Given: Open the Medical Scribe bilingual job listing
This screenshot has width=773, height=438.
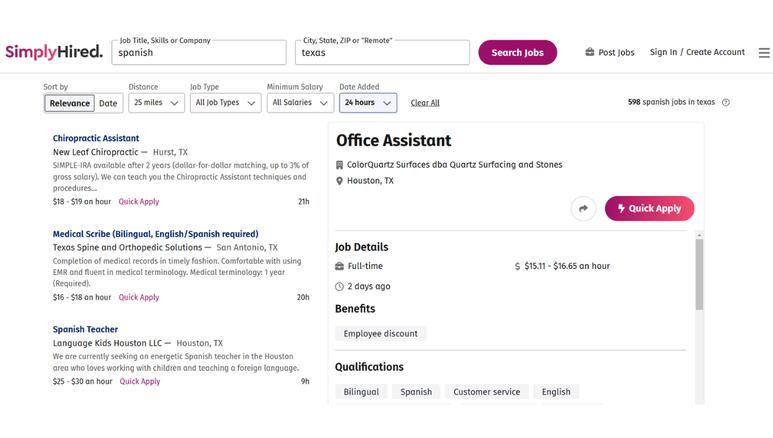Looking at the screenshot, I should tap(156, 234).
